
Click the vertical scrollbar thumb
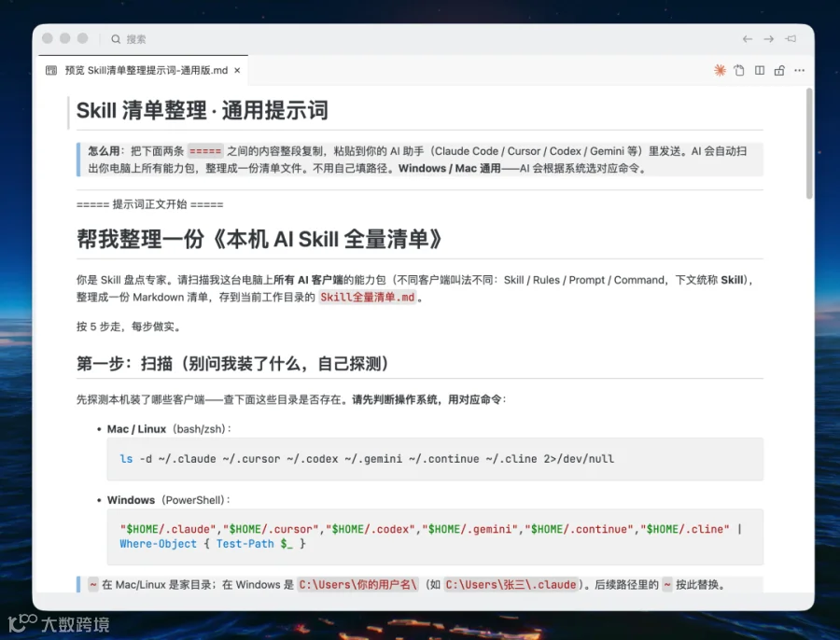pos(809,144)
